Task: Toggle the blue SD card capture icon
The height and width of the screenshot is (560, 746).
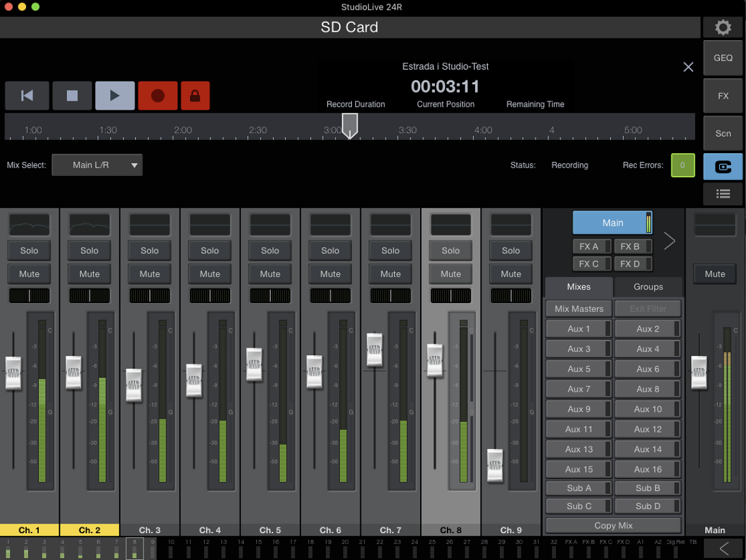Action: [722, 166]
